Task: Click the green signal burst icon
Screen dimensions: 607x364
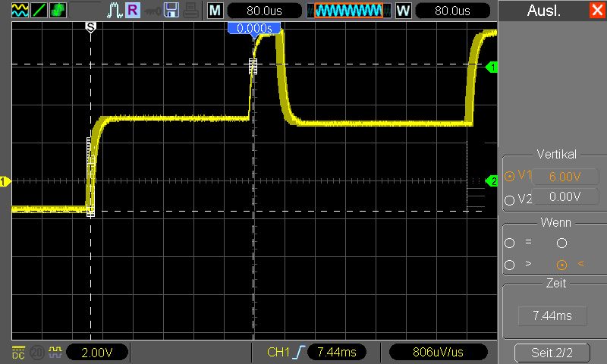Action: 58,10
